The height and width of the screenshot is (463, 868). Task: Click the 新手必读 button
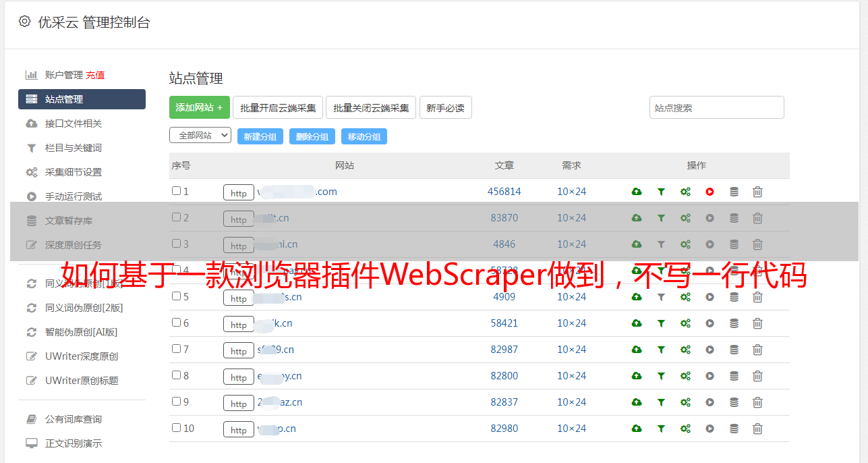446,107
